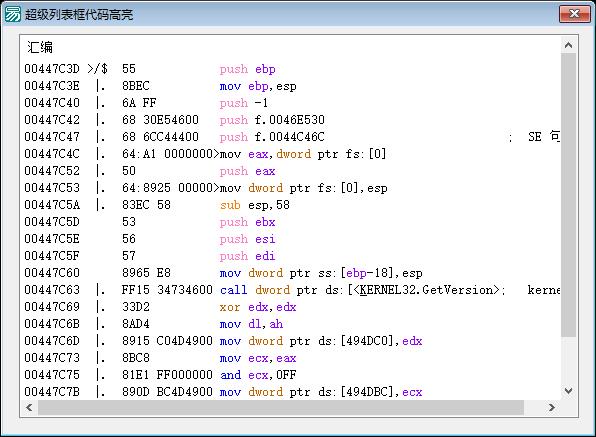The width and height of the screenshot is (596, 437).
Task: Select the call KERNEL32.GetVersion row
Action: coord(291,290)
